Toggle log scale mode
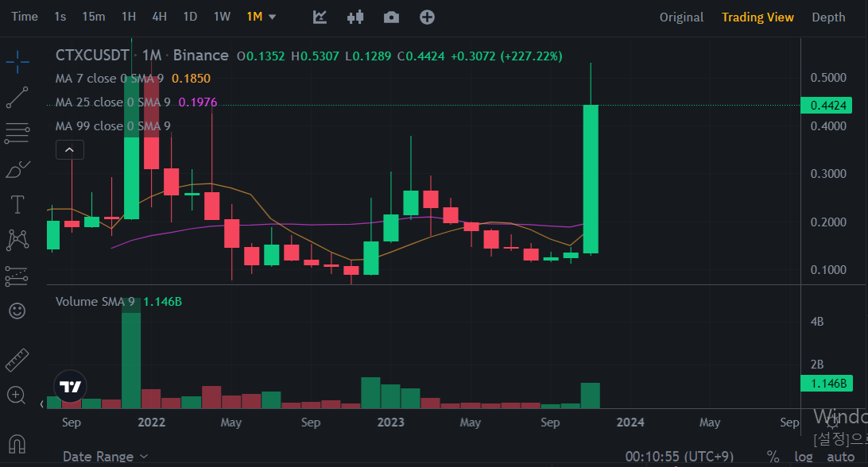 (x=804, y=457)
